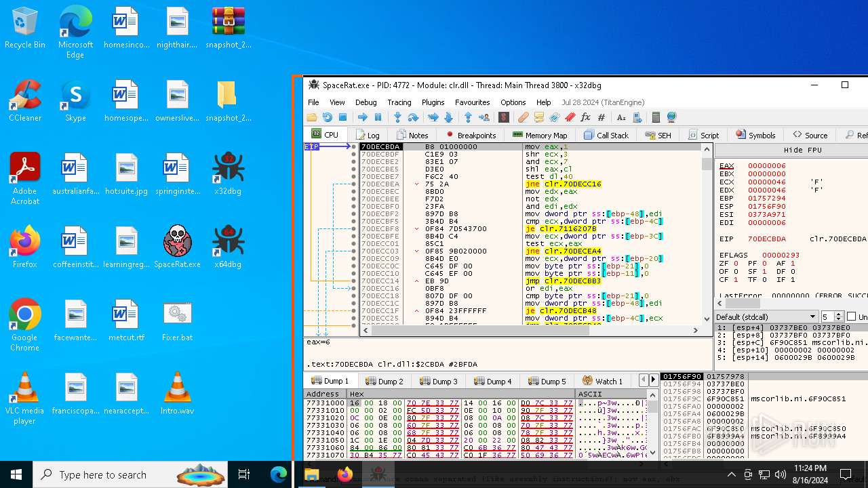Select the EAX register value 00000006

[x=766, y=166]
